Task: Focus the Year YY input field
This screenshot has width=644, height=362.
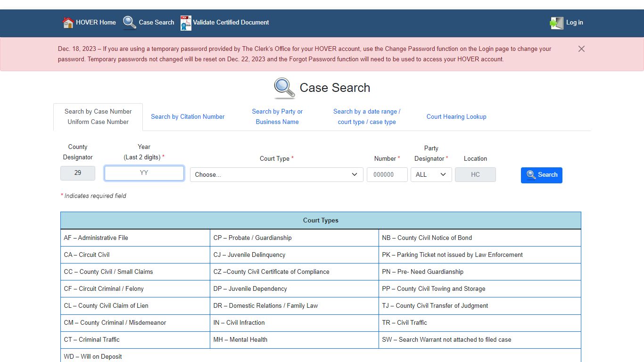Action: [x=144, y=173]
